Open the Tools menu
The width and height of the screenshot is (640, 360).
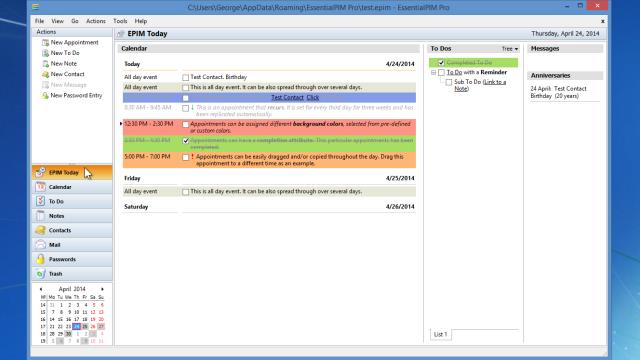pos(120,21)
